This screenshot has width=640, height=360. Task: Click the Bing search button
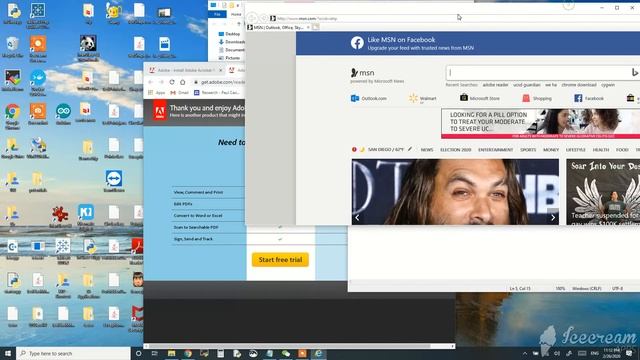click(635, 73)
